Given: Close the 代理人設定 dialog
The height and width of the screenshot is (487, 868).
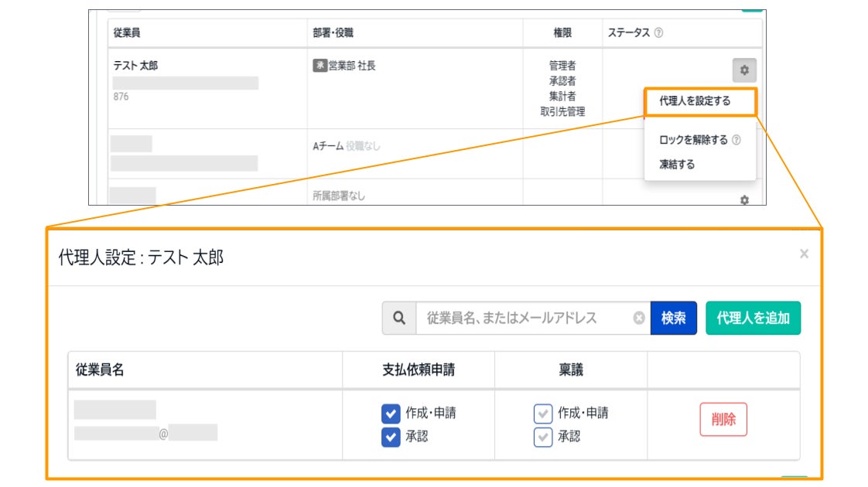Looking at the screenshot, I should click(804, 254).
